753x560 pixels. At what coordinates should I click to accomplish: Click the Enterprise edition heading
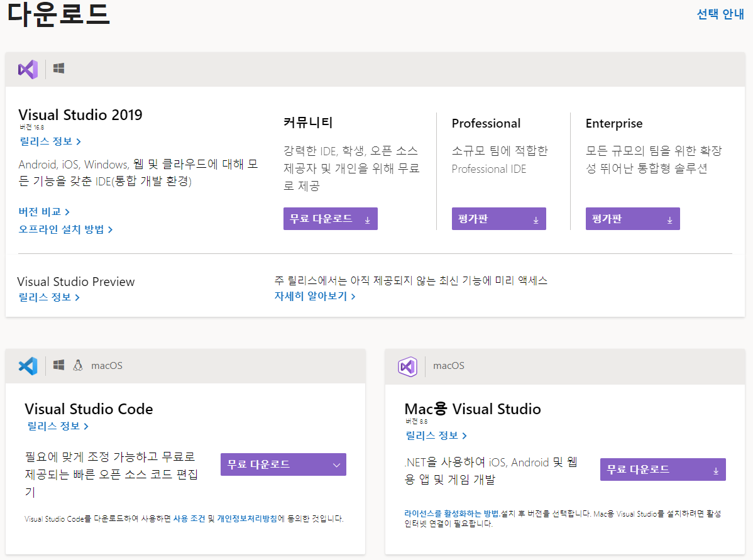613,124
